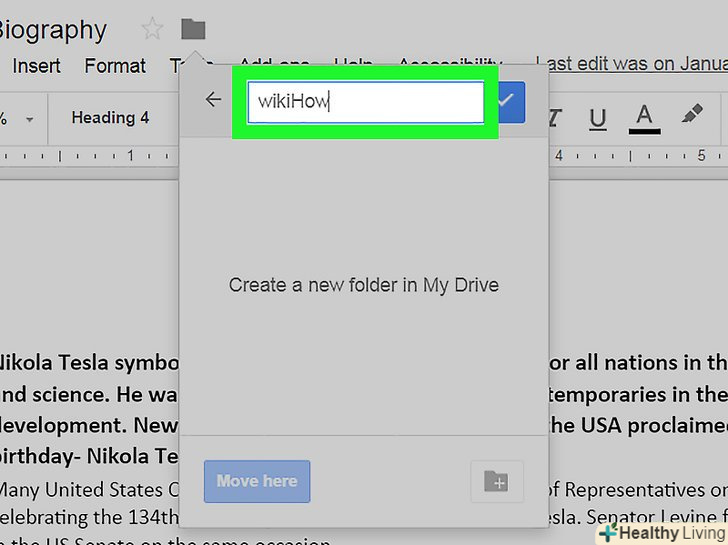The height and width of the screenshot is (545, 728).
Task: Click the Move here button
Action: point(257,481)
